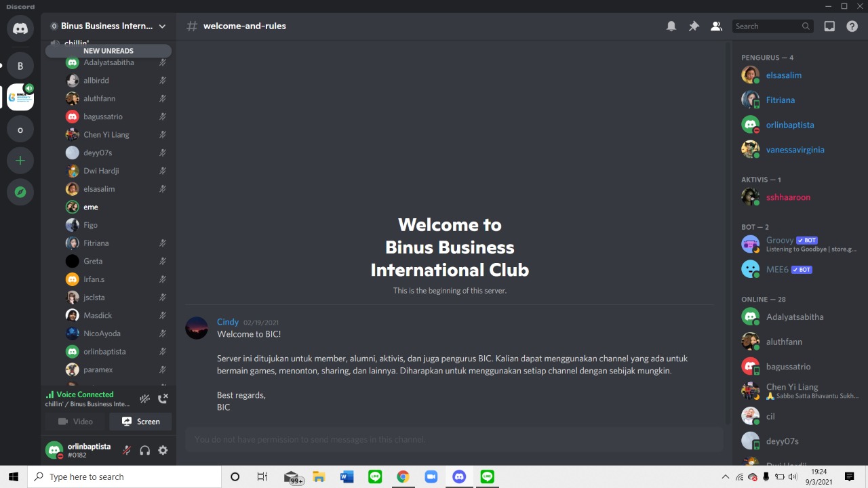Toggle the member list icon
The image size is (868, 488).
coord(716,26)
